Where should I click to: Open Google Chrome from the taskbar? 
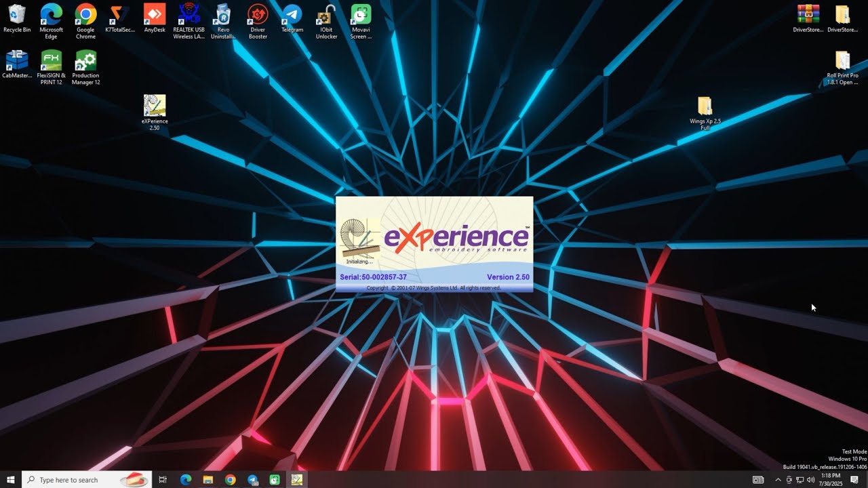coord(231,480)
